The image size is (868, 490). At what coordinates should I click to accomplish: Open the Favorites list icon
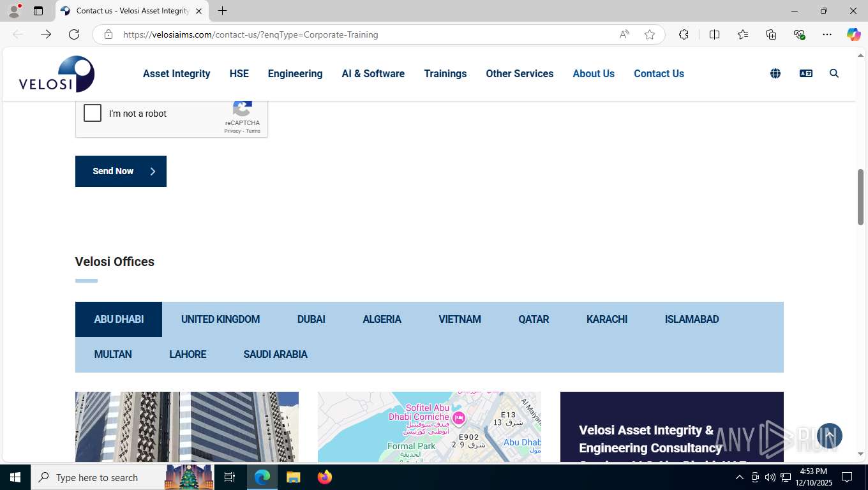point(743,34)
